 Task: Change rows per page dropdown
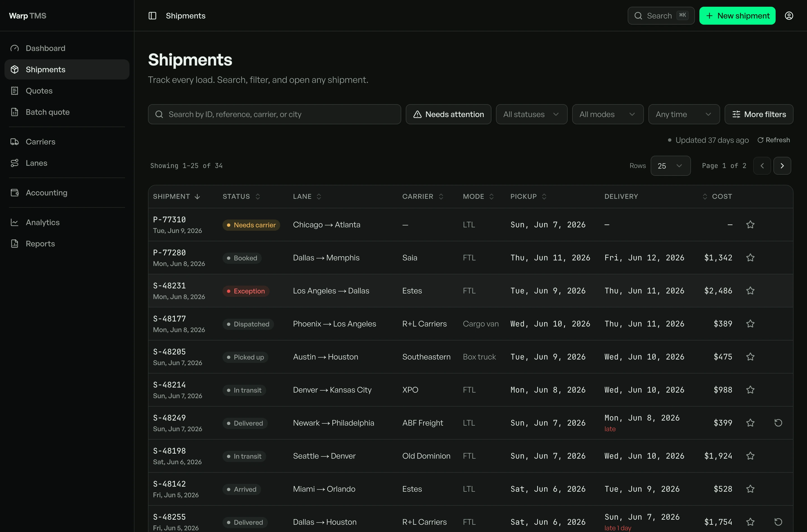670,165
